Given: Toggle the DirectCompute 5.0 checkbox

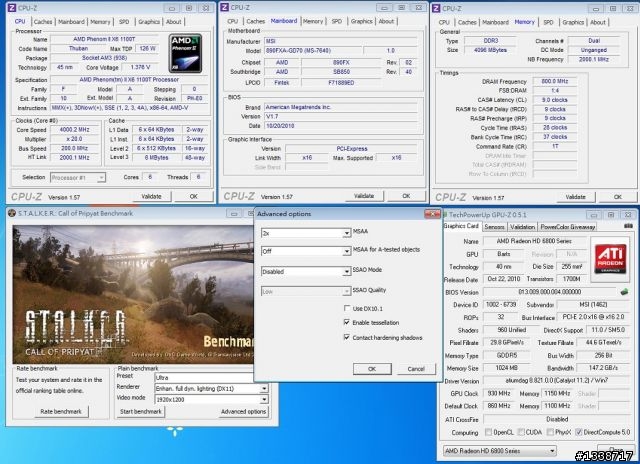Looking at the screenshot, I should pos(578,432).
